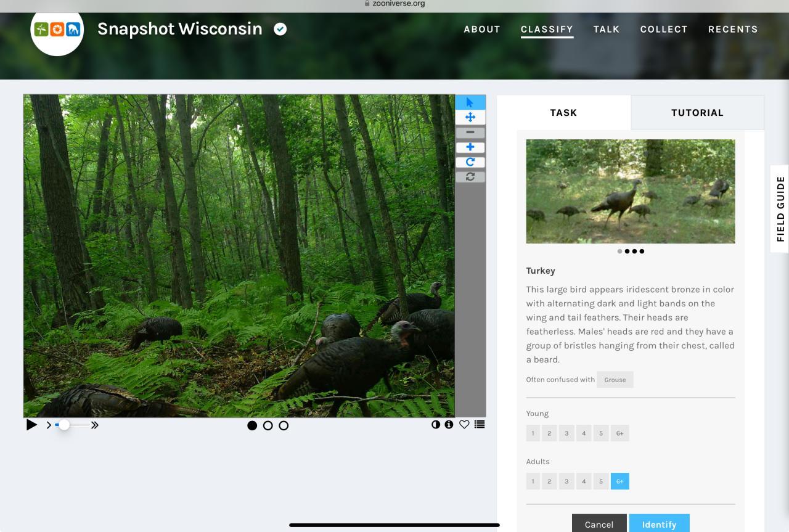Click the zooniverse.org address bar
Screen dimensions: 789x532
tap(394, 4)
